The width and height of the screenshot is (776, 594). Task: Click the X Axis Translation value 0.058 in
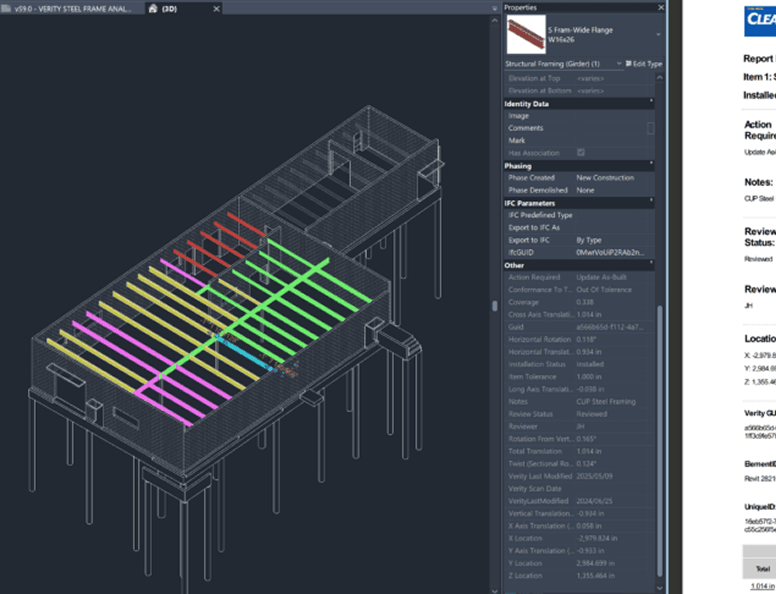[589, 526]
